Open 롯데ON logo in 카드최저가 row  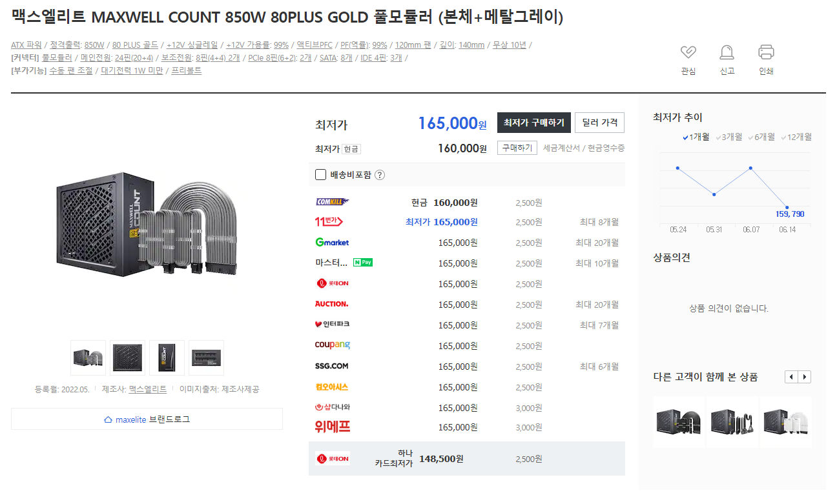coord(333,458)
